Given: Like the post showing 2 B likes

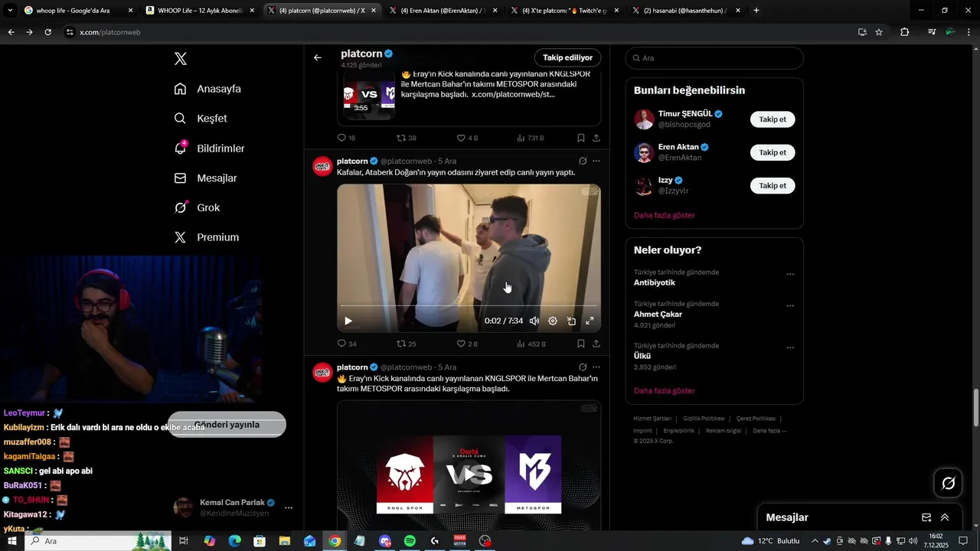Looking at the screenshot, I should click(467, 344).
